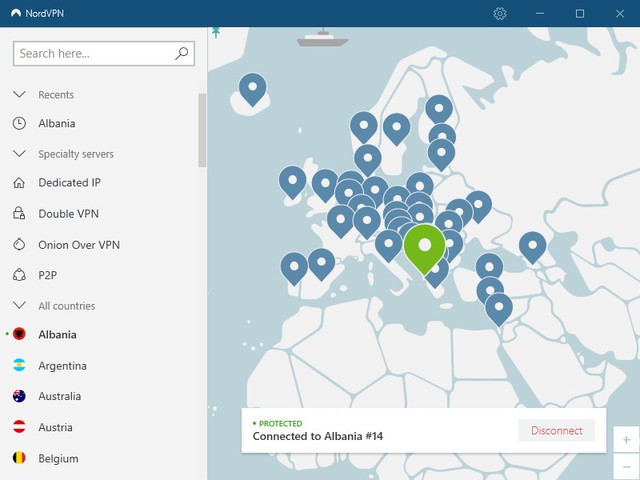Click the search magnifier icon
The height and width of the screenshot is (480, 640).
tap(182, 53)
